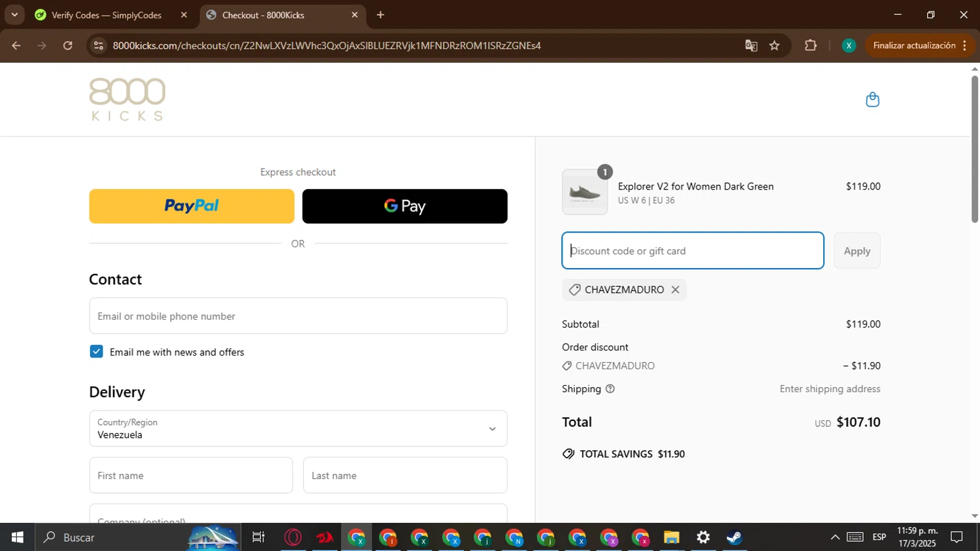Image resolution: width=980 pixels, height=551 pixels.
Task: Close the Checkout 8000Kicks tab
Action: pos(355,15)
